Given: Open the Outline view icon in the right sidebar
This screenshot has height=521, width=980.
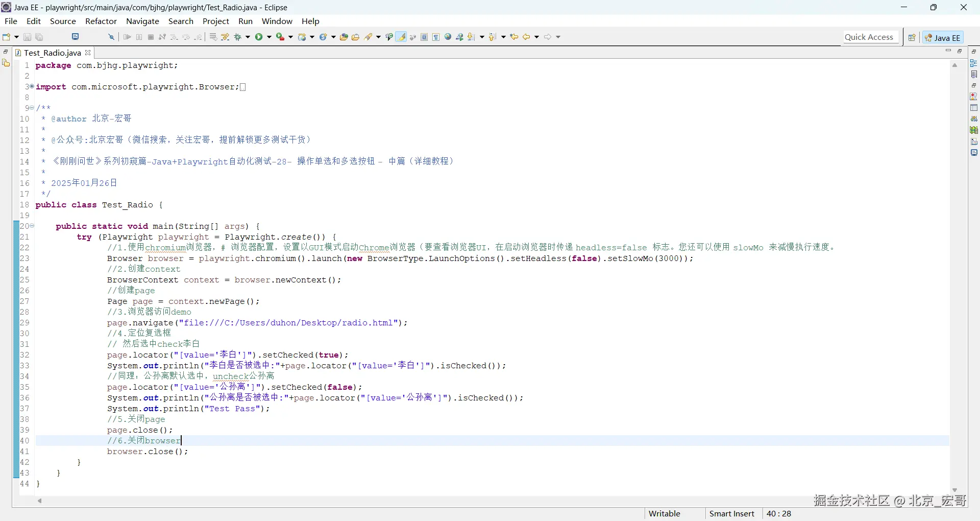Looking at the screenshot, I should tap(974, 63).
